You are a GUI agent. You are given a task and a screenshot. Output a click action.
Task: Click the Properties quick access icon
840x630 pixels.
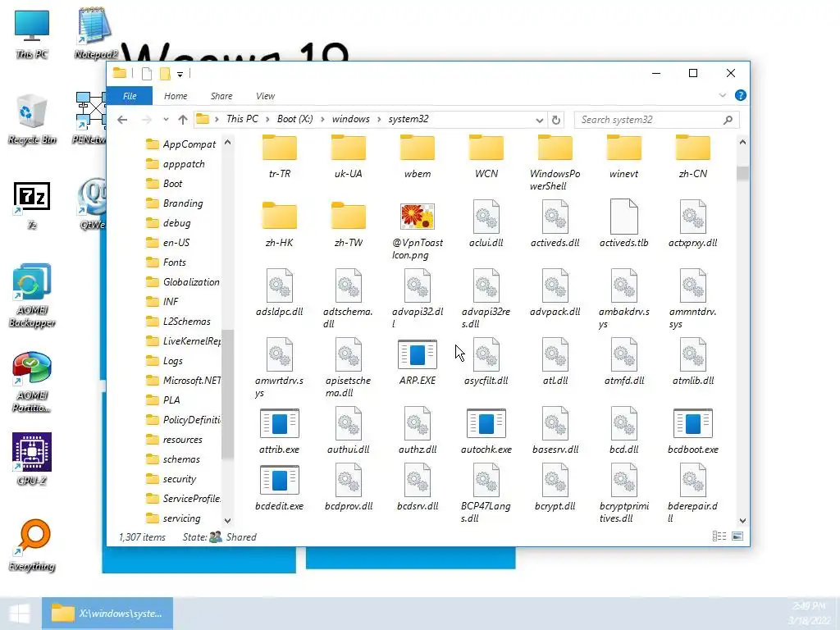(x=146, y=74)
